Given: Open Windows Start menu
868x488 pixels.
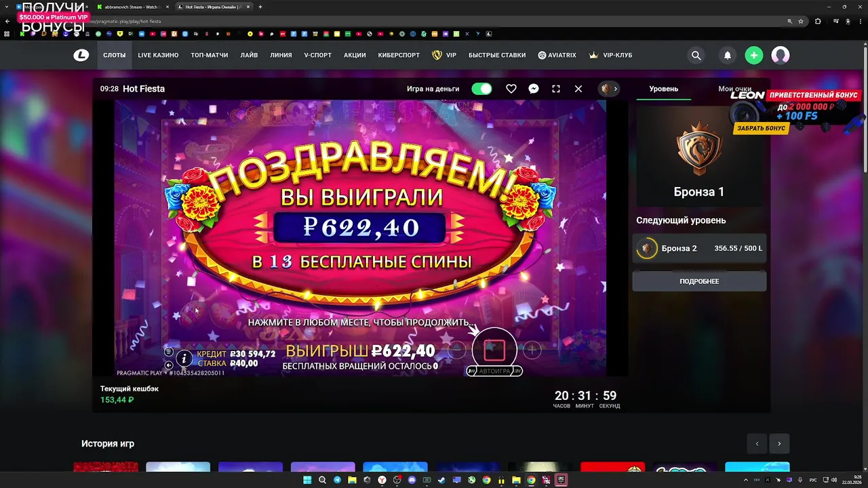Looking at the screenshot, I should (x=307, y=480).
